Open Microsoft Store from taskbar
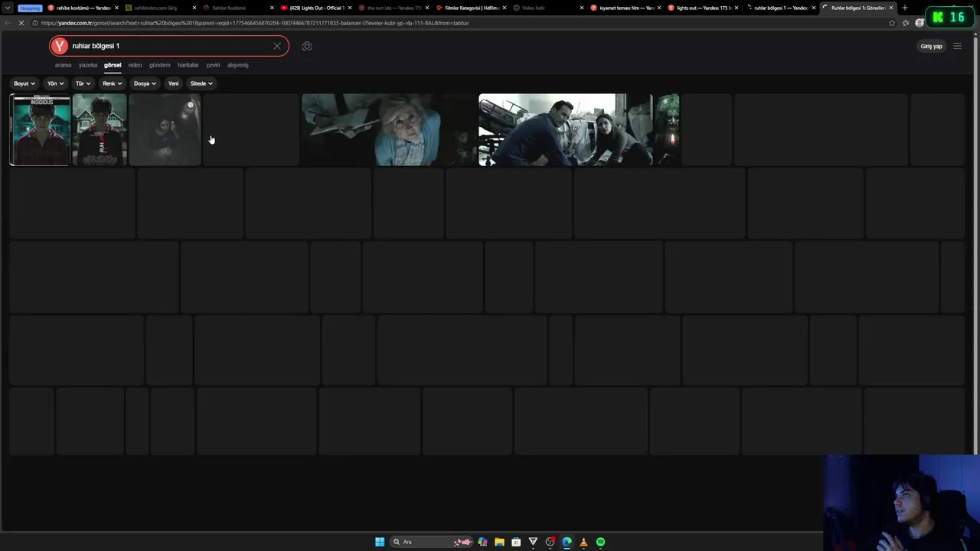The width and height of the screenshot is (980, 551). coord(516,542)
